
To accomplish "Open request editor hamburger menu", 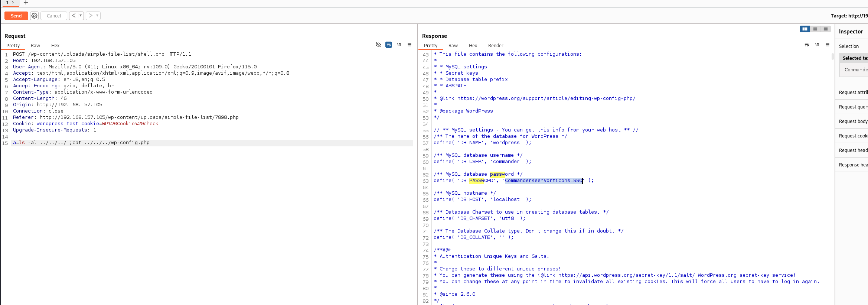I will (409, 45).
